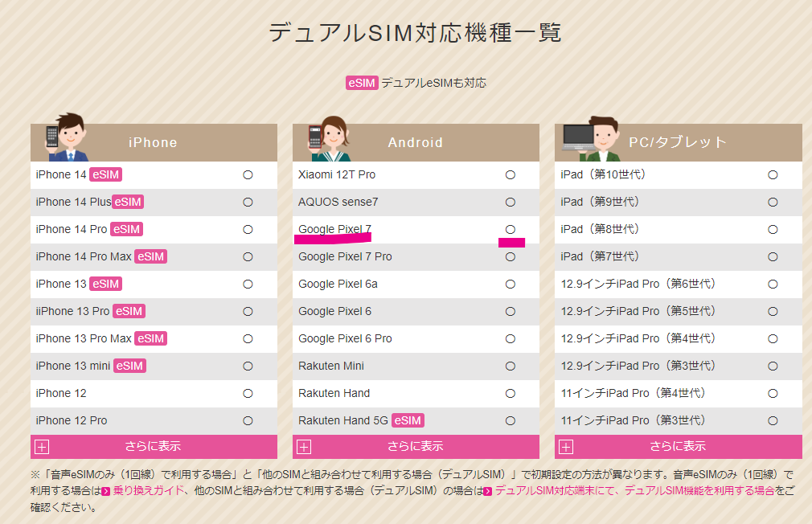Expand PC/タブレット list with さらに表示
Screen dimensions: 812x524
(679, 447)
